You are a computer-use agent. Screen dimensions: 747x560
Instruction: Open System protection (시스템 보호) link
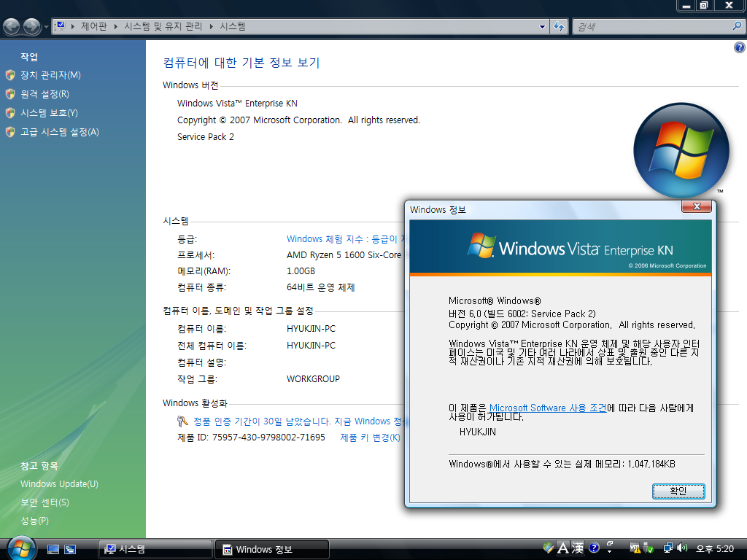[49, 113]
